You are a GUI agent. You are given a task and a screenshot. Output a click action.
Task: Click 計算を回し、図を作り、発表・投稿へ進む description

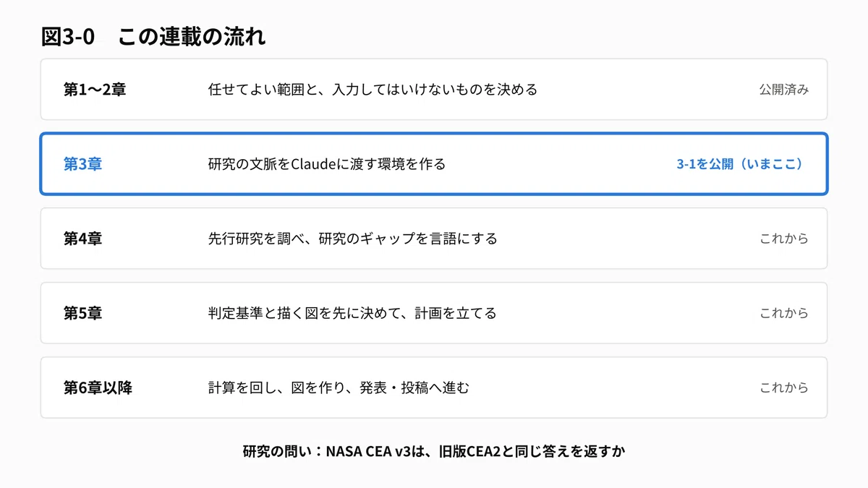339,388
